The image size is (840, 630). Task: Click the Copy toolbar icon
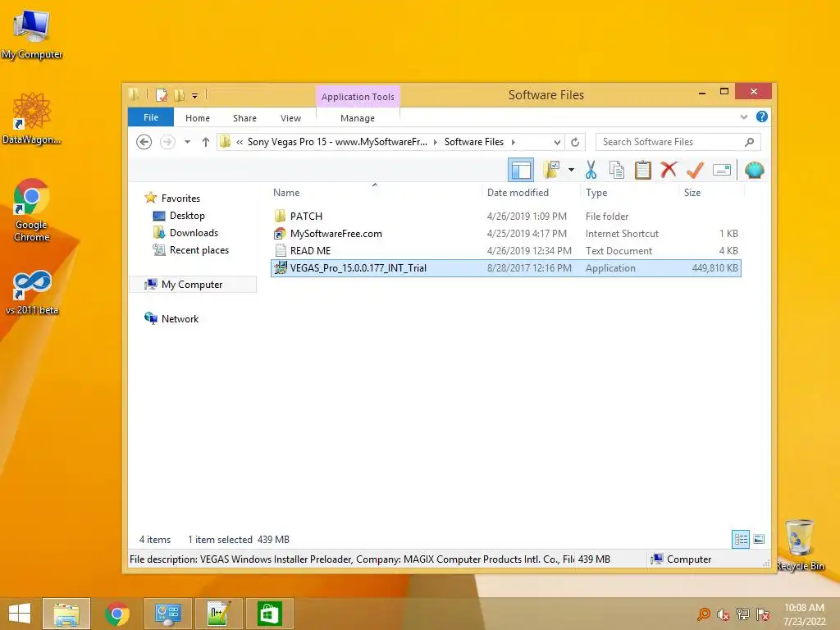617,170
